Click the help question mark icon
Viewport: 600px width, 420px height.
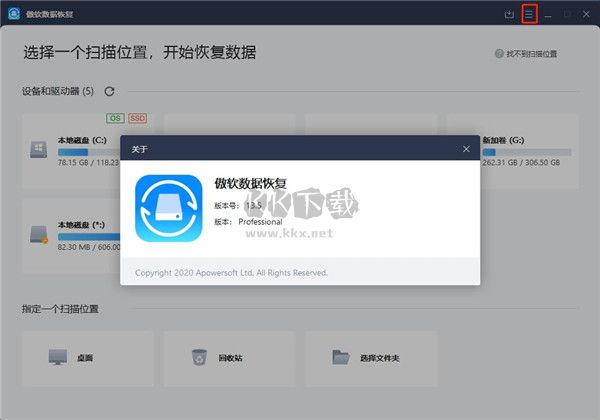[x=499, y=53]
